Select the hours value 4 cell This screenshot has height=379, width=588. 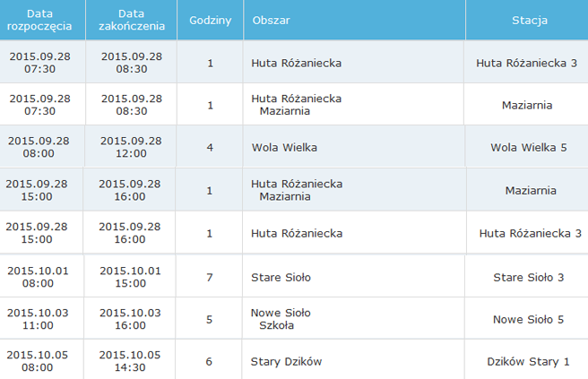pyautogui.click(x=210, y=147)
